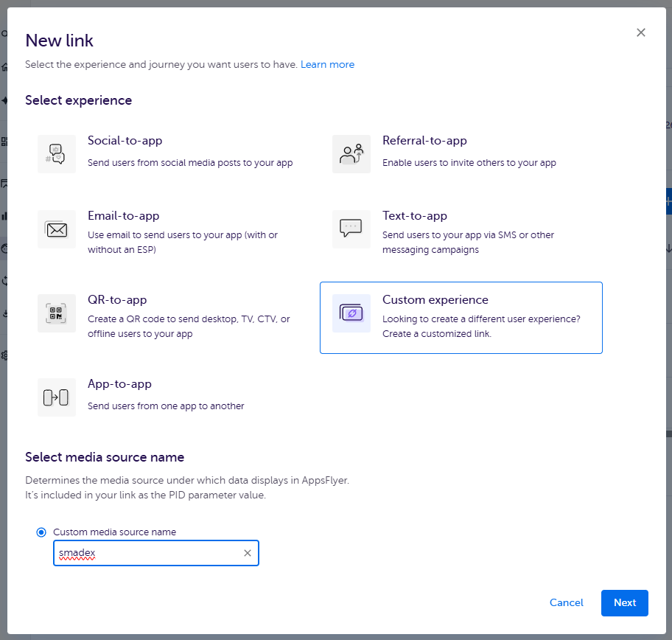672x640 pixels.
Task: Select the Custom experience card icon
Action: (351, 313)
